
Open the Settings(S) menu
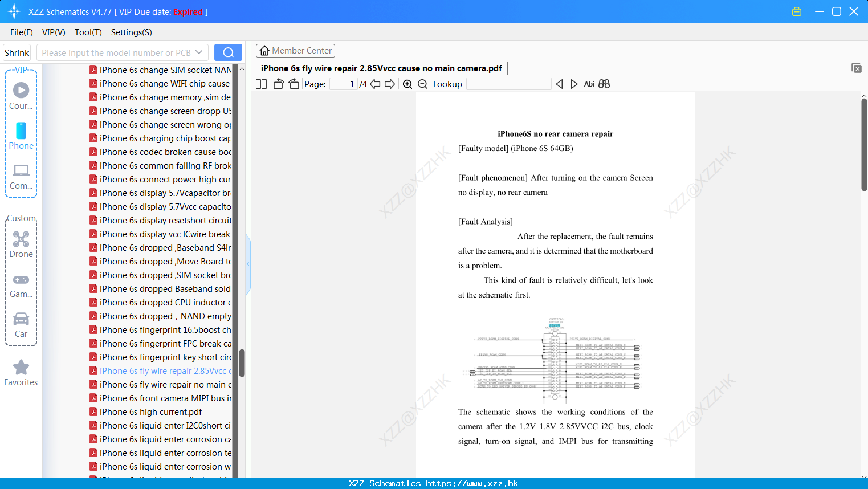(x=132, y=32)
